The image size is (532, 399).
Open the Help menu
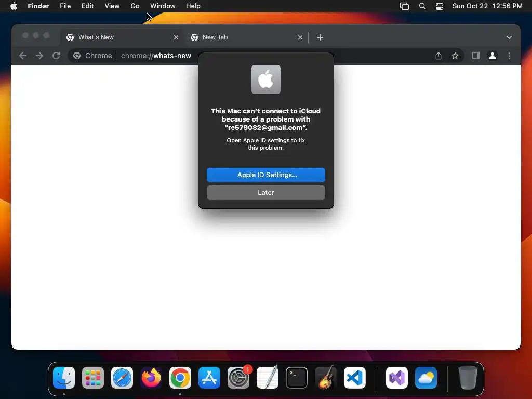(193, 6)
